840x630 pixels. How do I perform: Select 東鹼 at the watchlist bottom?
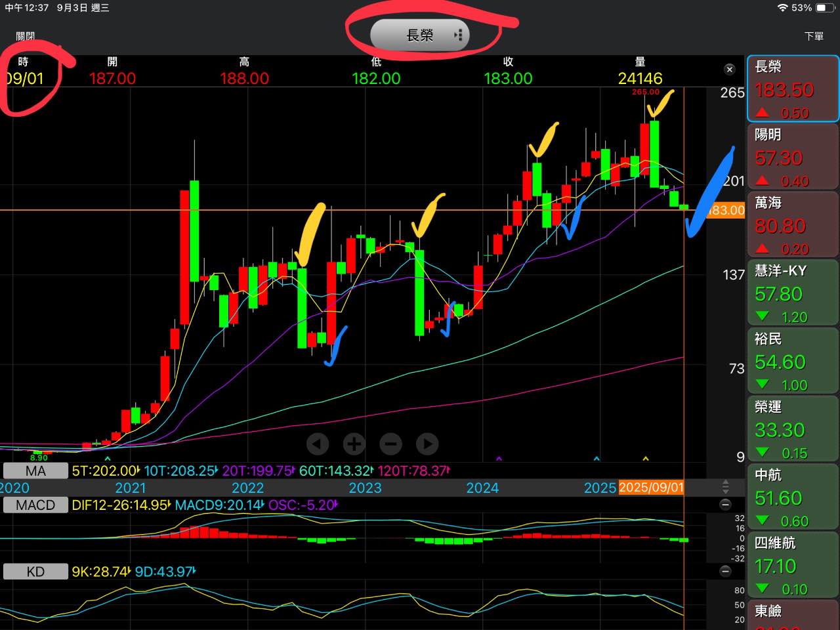[x=793, y=615]
